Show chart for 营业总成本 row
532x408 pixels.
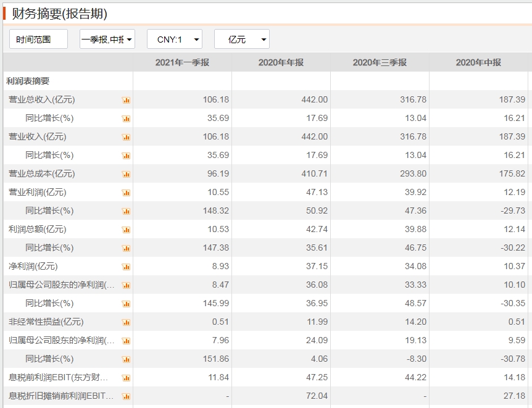coord(126,174)
